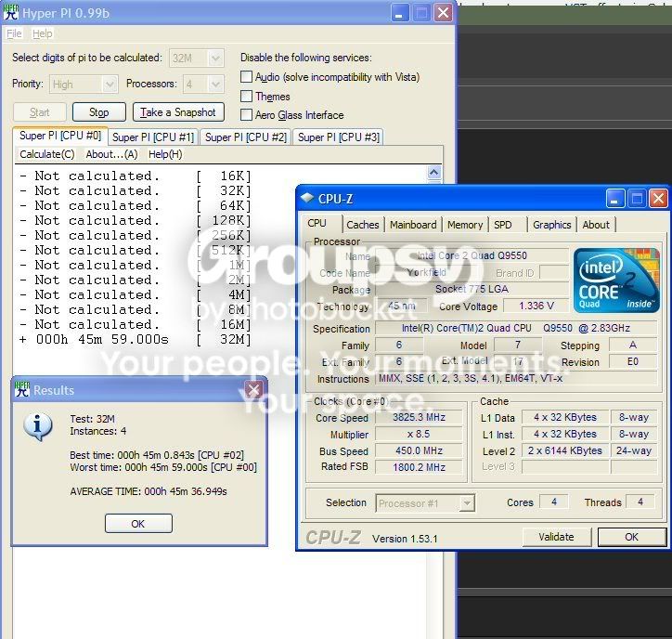
Task: Open the Help(H) menu in Super PI
Action: click(165, 154)
